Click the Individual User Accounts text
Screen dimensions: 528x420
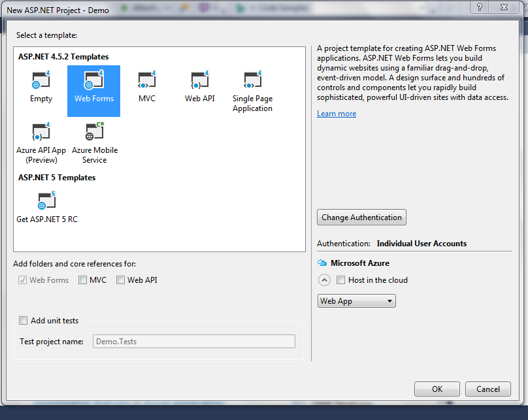pos(421,244)
